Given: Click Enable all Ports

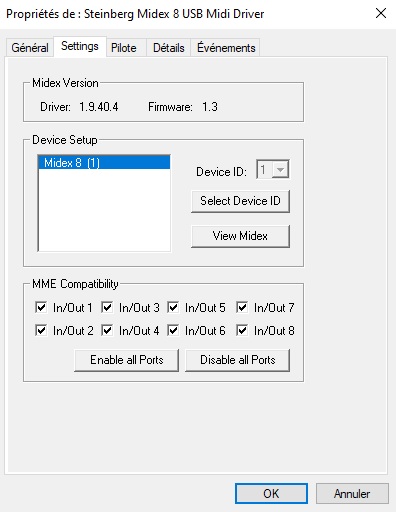Looking at the screenshot, I should coord(127,360).
